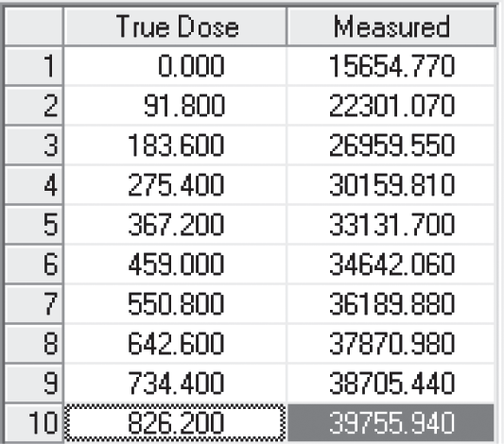Screen dimensions: 504x444
Task: Select True Dose cell 0.000
Action: (175, 66)
